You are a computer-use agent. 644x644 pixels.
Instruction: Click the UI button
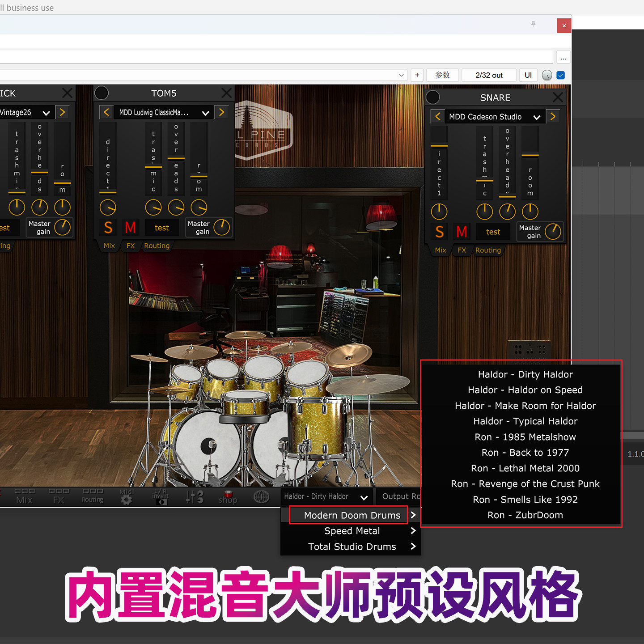pyautogui.click(x=528, y=75)
